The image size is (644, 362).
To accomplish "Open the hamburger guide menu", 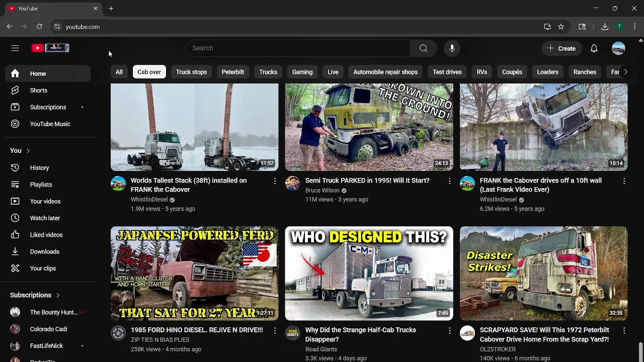I will tap(15, 48).
